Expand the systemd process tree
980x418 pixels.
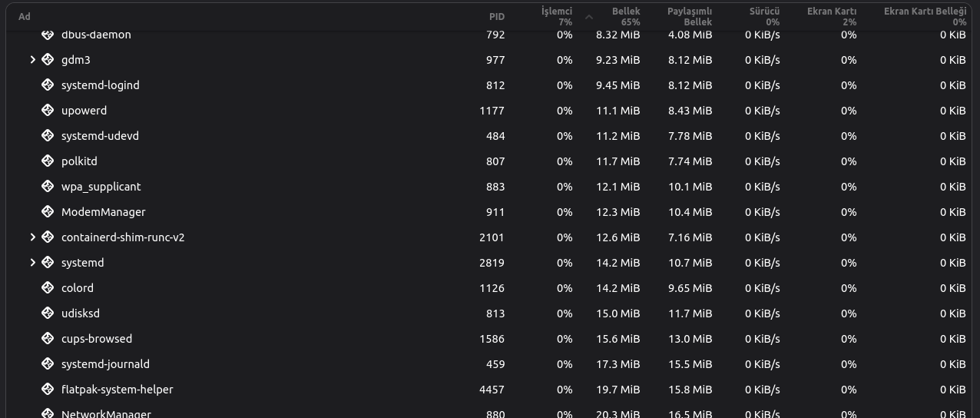point(32,263)
